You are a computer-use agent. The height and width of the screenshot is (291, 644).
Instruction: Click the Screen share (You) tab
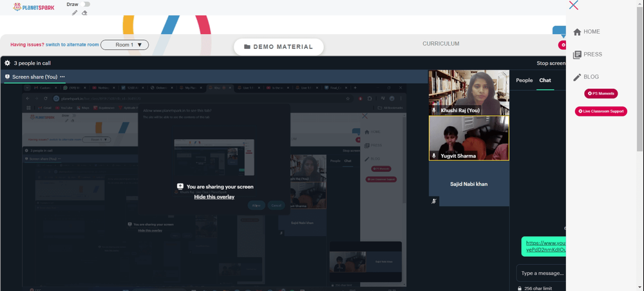pos(35,77)
